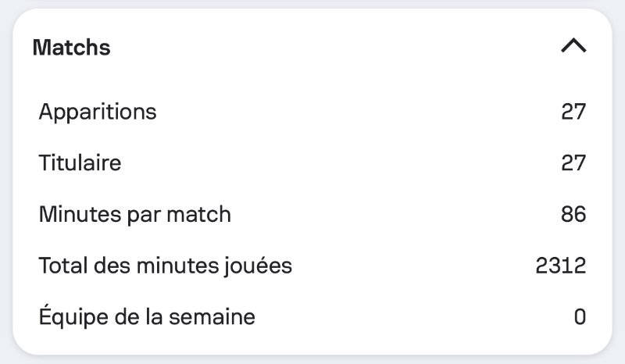Viewport: 625px width, 364px height.
Task: Select the Titulaire stat label
Action: pyautogui.click(x=80, y=163)
